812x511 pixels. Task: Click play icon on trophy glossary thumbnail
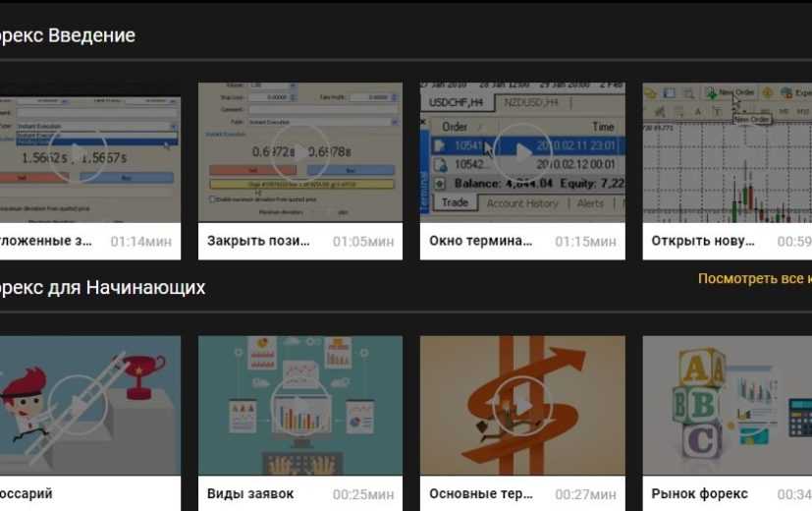pyautogui.click(x=79, y=406)
